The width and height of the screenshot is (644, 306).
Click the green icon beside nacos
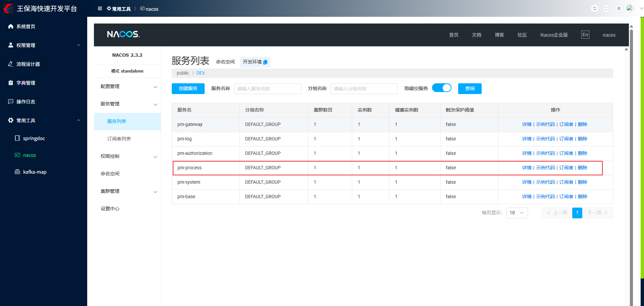tap(17, 155)
